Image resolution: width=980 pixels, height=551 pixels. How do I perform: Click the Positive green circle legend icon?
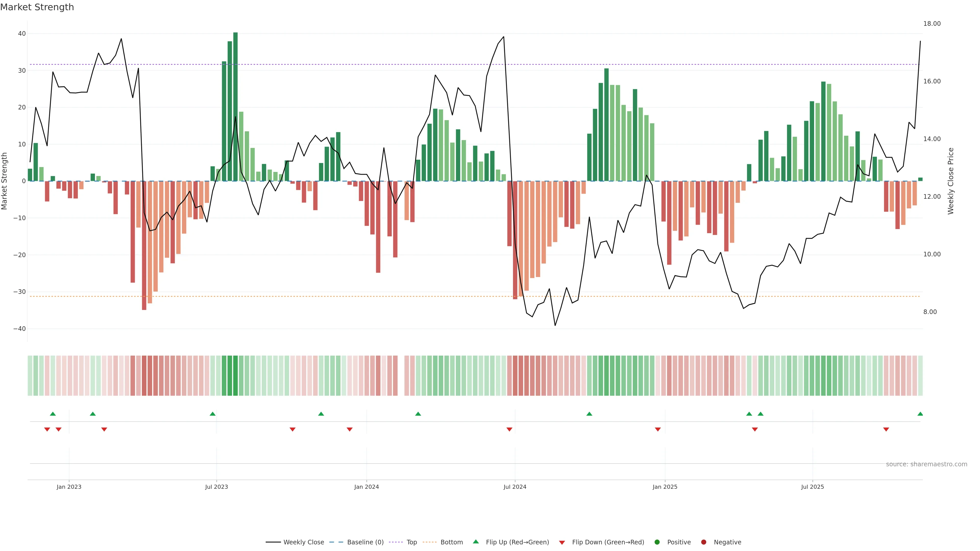coord(657,542)
